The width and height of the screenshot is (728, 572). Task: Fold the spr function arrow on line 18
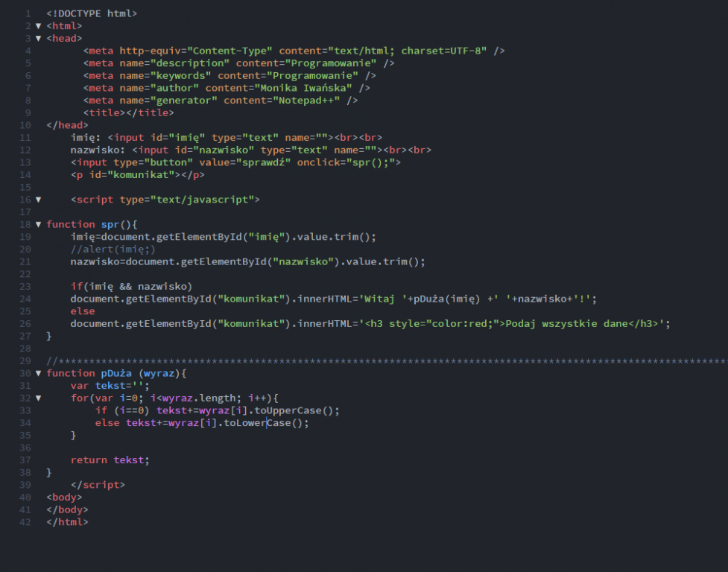[x=39, y=224]
